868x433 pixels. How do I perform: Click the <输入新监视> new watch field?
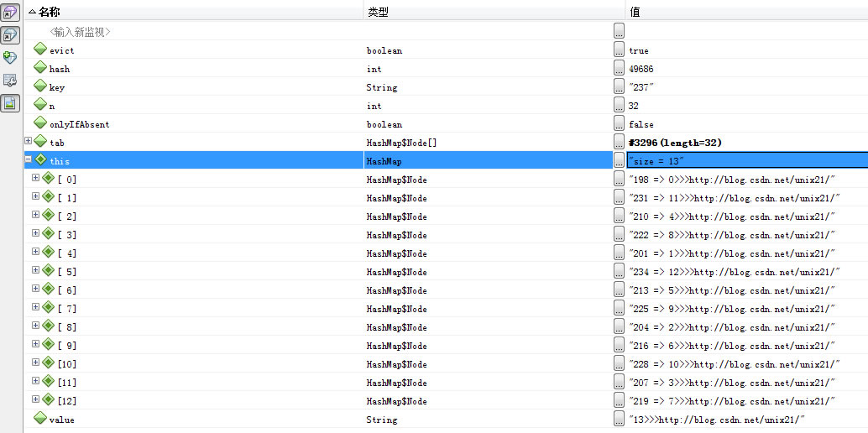tap(81, 32)
